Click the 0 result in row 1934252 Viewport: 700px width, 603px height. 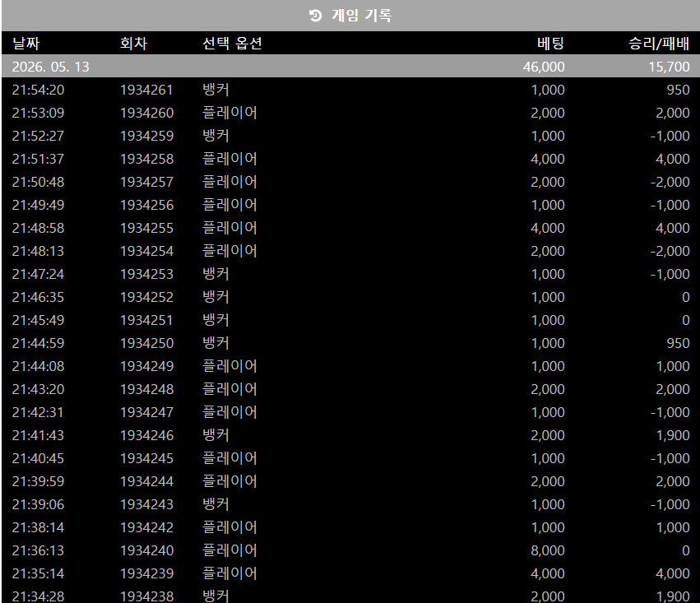click(686, 297)
